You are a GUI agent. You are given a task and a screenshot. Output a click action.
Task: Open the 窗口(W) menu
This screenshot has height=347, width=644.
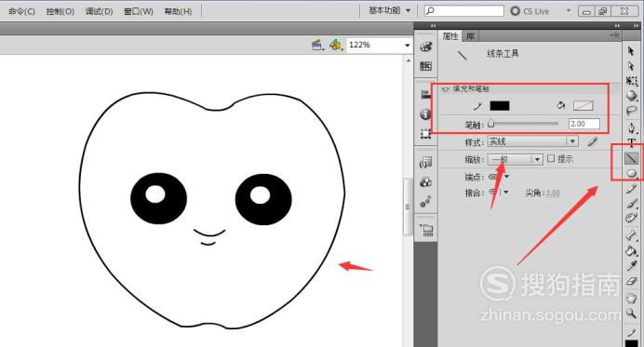(139, 11)
